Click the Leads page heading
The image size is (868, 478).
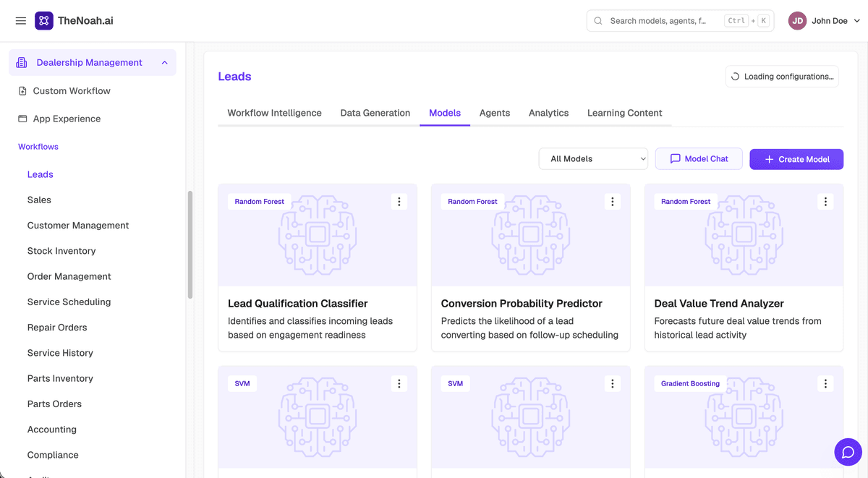234,77
